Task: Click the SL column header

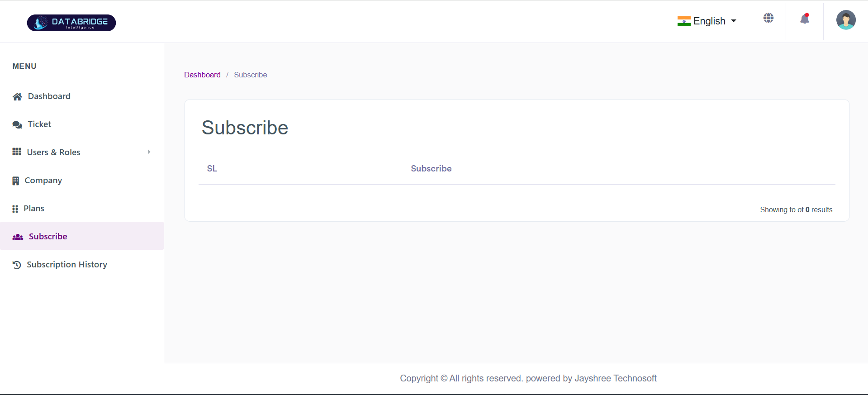Action: point(212,168)
